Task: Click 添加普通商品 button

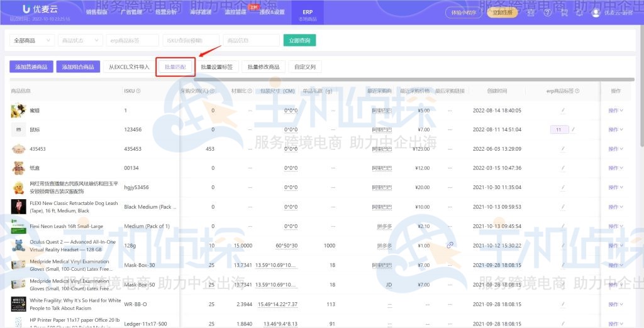Action: point(31,67)
